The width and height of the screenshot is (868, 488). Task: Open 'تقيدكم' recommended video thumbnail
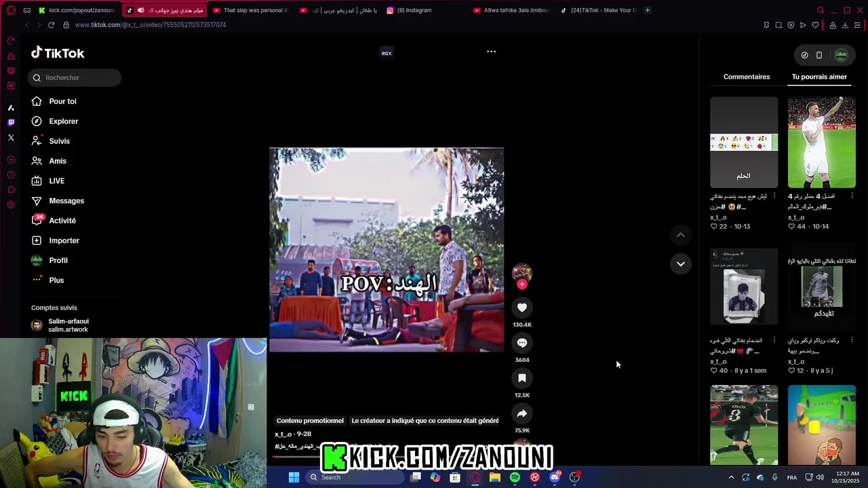[821, 286]
